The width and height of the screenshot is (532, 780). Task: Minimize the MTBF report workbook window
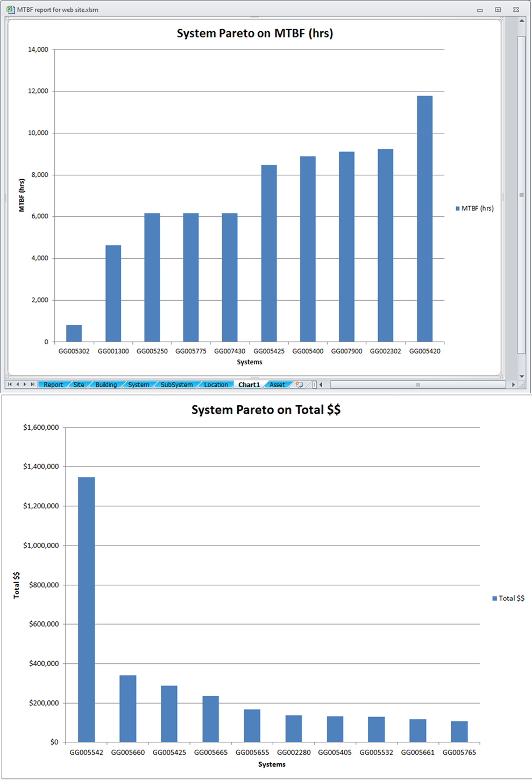pos(480,10)
